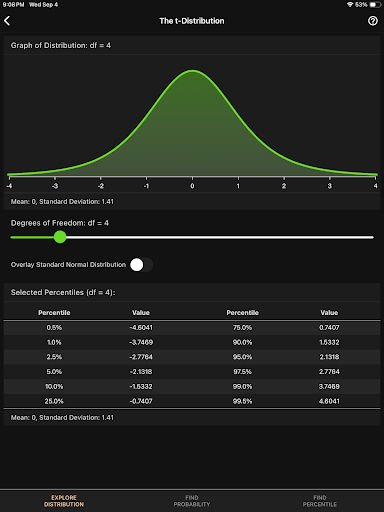Select the 5.0% percentile cell

(x=54, y=372)
